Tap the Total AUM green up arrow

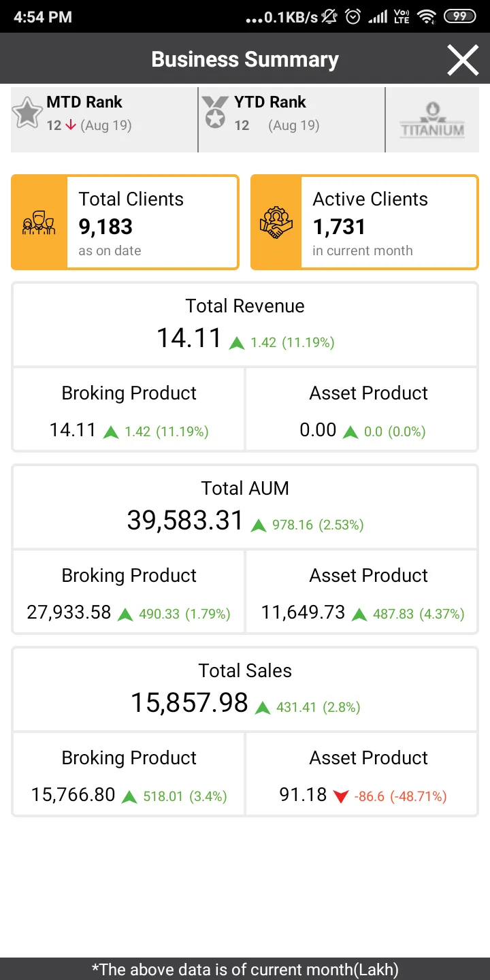click(x=259, y=525)
